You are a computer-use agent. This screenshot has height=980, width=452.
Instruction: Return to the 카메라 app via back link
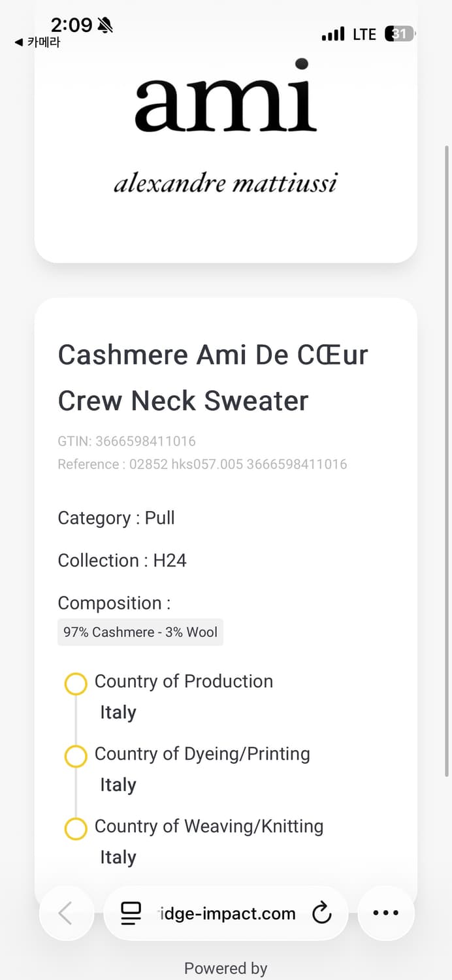pyautogui.click(x=37, y=42)
